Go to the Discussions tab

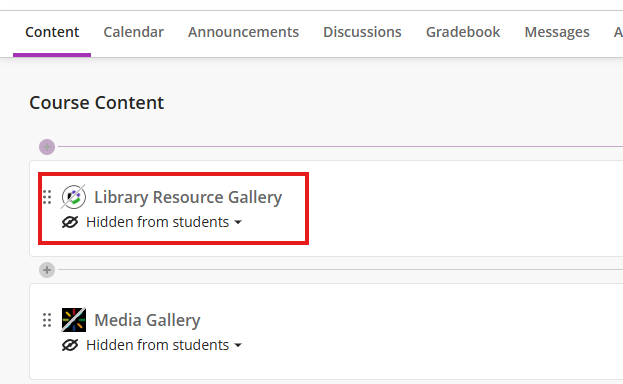tap(362, 32)
